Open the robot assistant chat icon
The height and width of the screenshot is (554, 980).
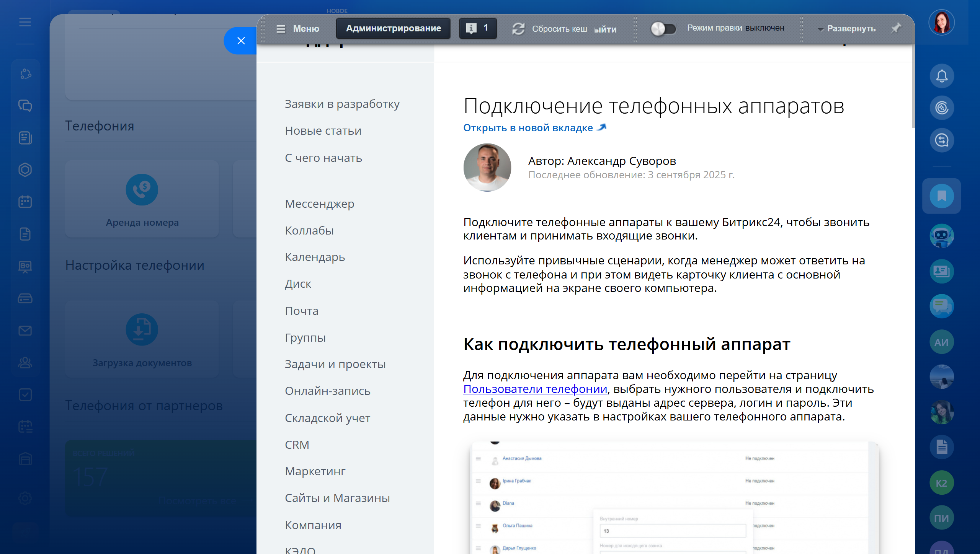(941, 236)
